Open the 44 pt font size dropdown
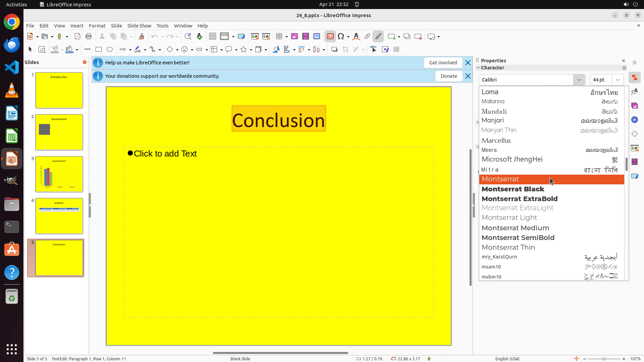Image resolution: width=644 pixels, height=362 pixels. [x=618, y=80]
